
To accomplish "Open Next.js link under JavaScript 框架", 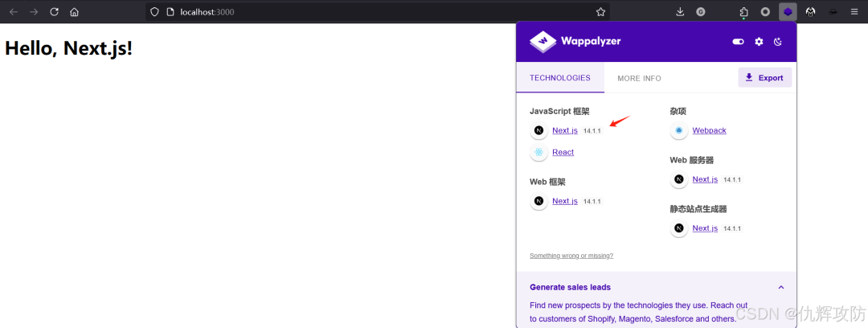I will (x=565, y=131).
